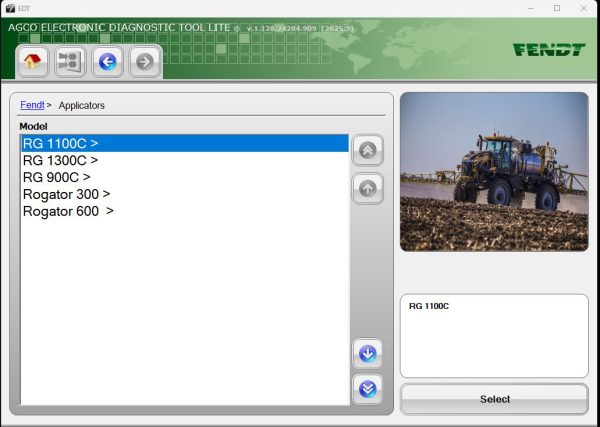
Task: Choose RG 1300C from model list
Action: tap(185, 160)
